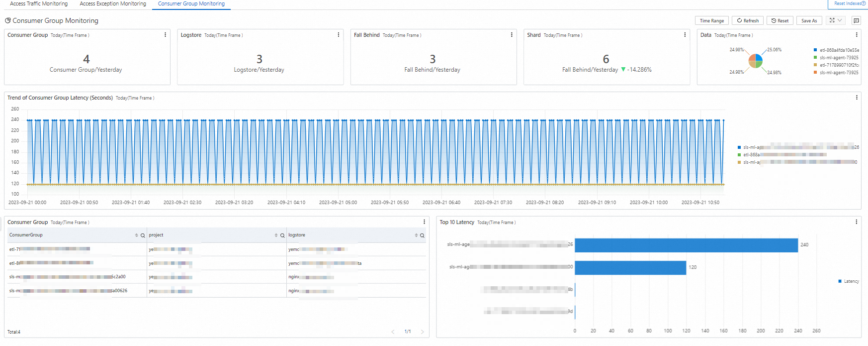Sort the logstore column

click(x=417, y=235)
